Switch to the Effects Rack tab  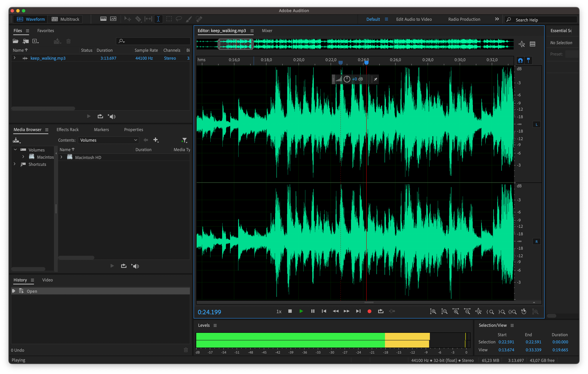(x=68, y=130)
